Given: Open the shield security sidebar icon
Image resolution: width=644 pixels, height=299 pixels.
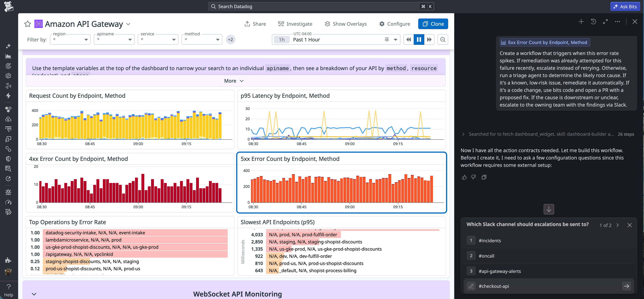Looking at the screenshot, I should (8, 159).
